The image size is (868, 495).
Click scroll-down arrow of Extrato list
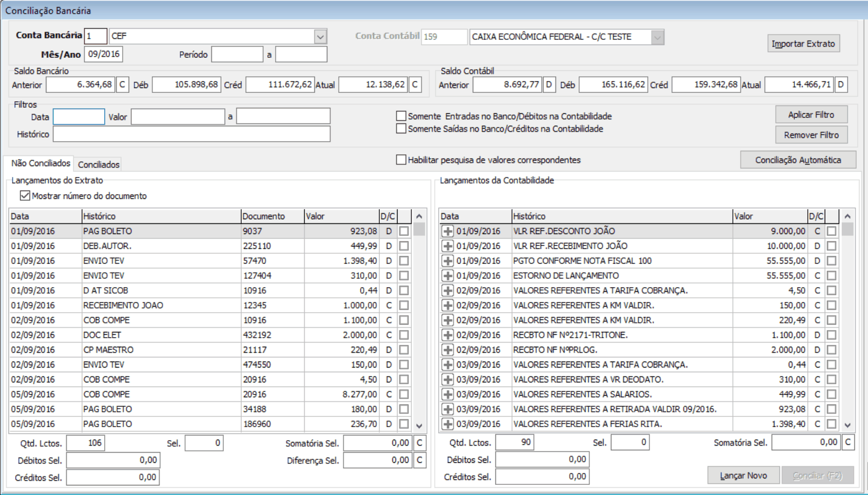[419, 425]
